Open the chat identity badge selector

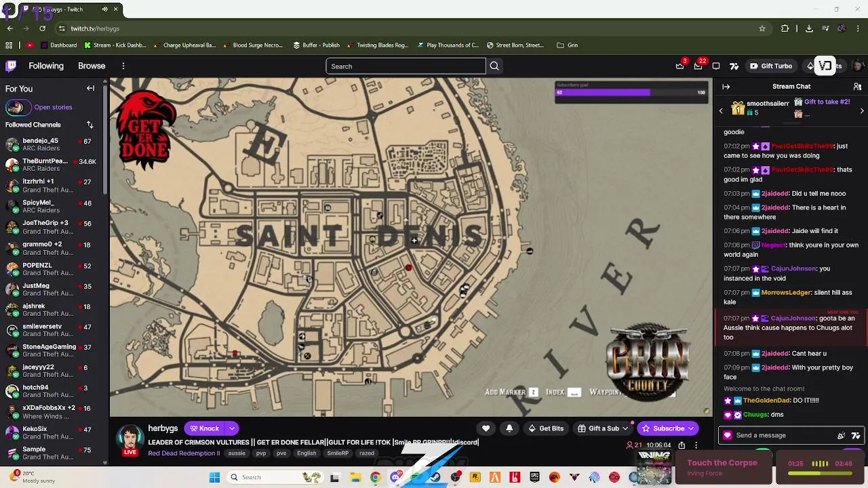point(728,436)
